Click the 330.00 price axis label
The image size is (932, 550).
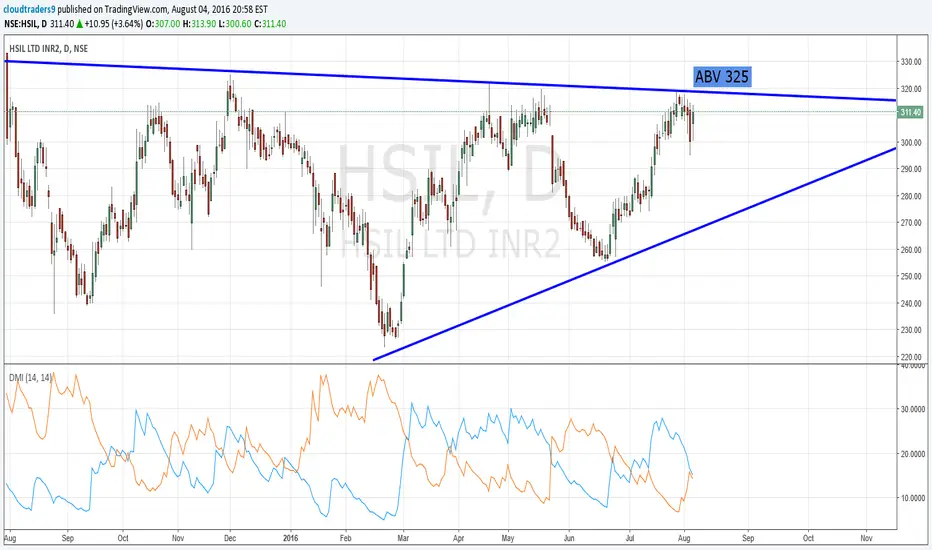pyautogui.click(x=911, y=62)
